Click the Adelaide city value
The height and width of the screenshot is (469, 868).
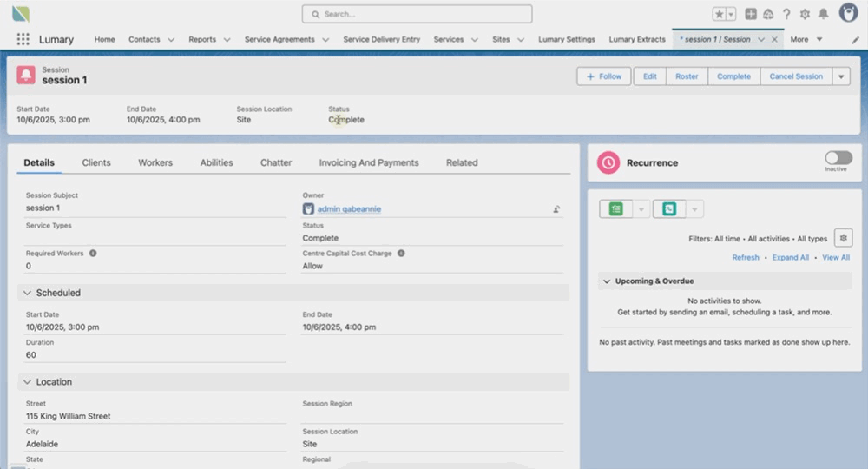42,444
